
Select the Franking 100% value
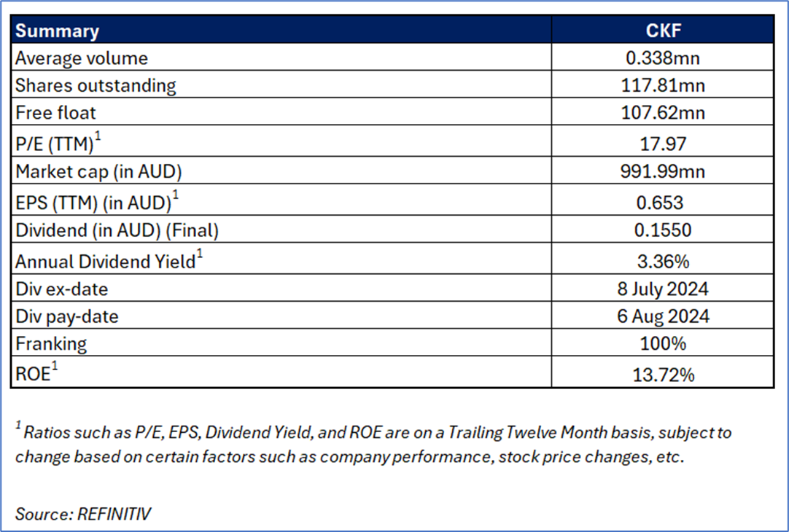pos(663,343)
